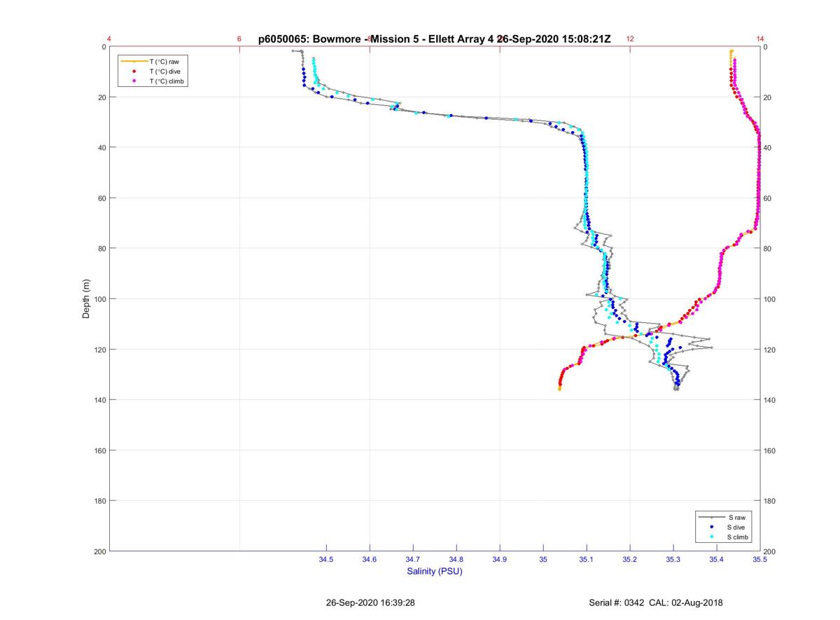Click the timestamp '26-Sep-2020 16:39:28' footer

371,602
